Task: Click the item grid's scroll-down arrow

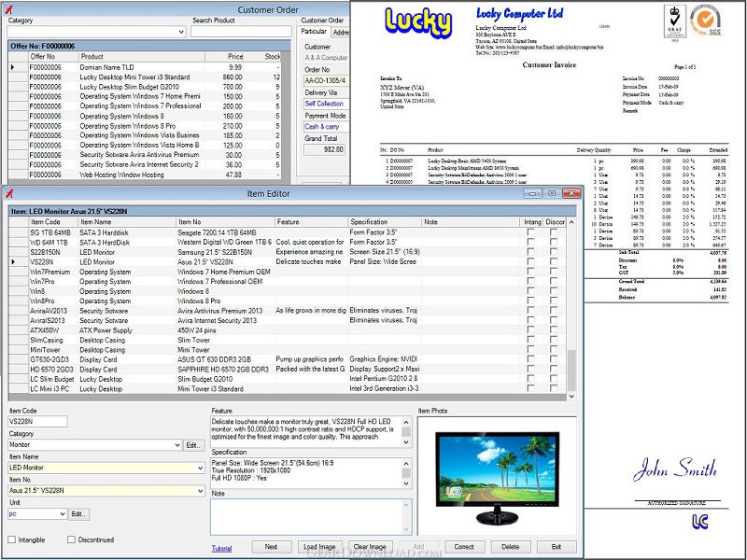Action: click(571, 396)
